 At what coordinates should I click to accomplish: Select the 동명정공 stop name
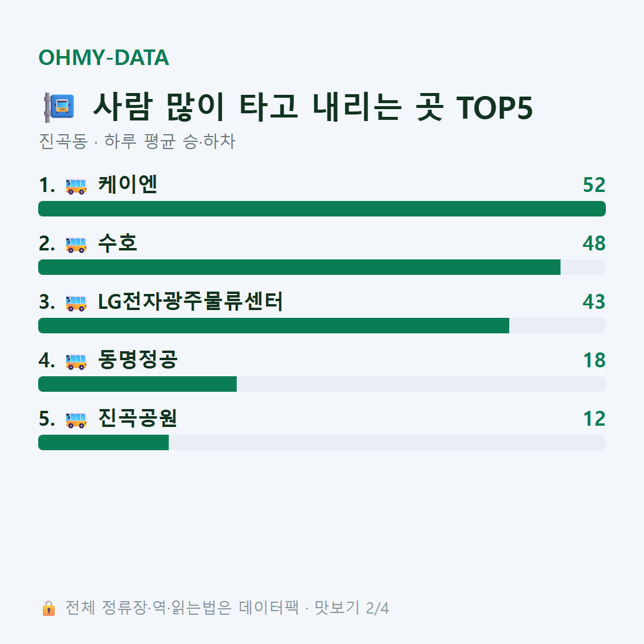(138, 360)
